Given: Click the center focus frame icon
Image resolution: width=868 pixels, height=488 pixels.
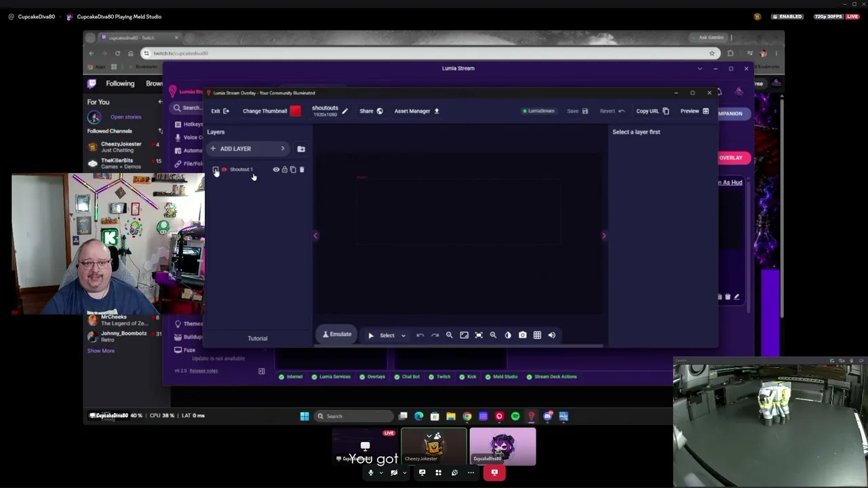Looking at the screenshot, I should 479,335.
